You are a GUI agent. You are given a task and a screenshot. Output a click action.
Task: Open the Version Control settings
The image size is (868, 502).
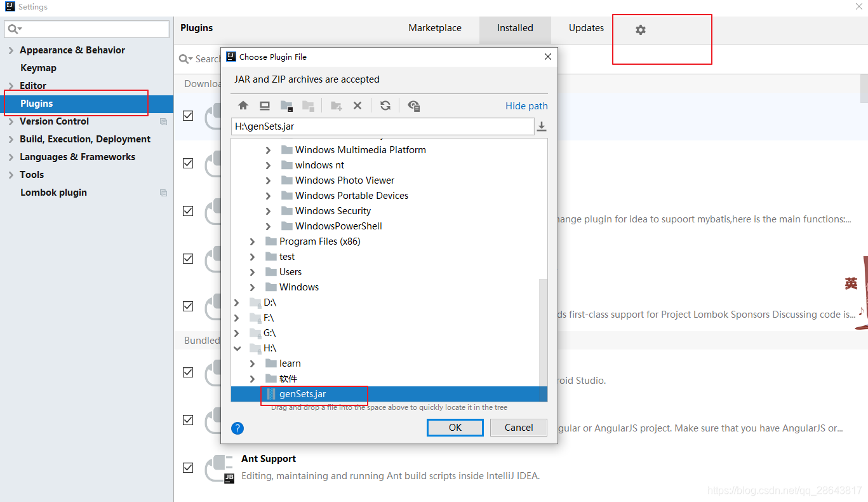(x=54, y=121)
